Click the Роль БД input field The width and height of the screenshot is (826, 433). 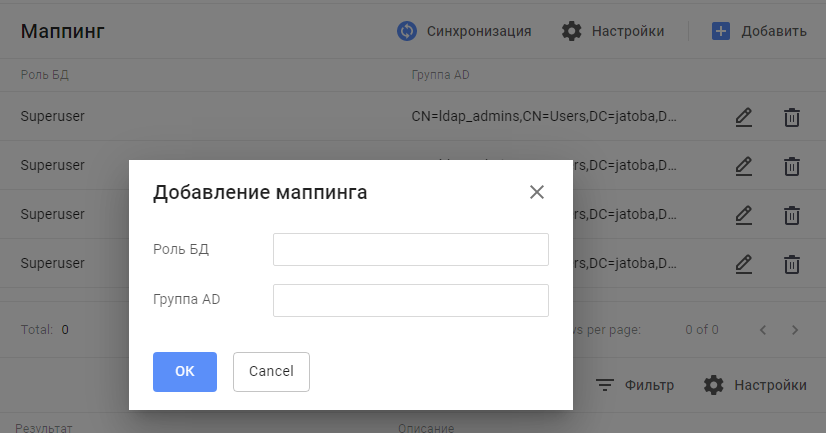410,250
